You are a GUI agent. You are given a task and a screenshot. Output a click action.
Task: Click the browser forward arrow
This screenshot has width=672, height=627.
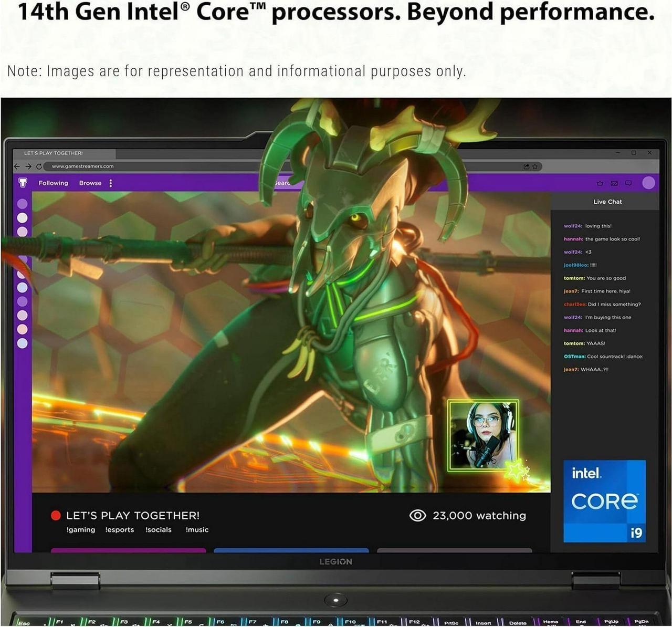(x=28, y=166)
